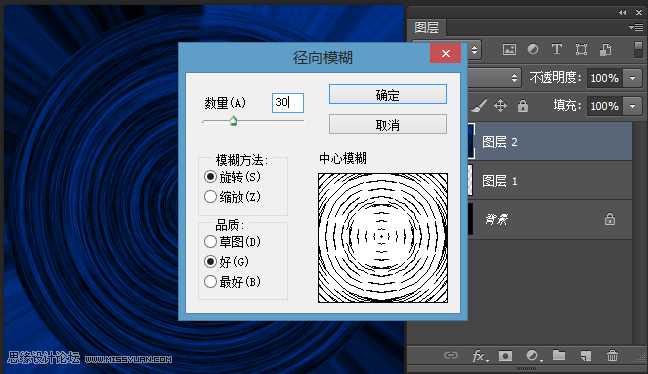
Task: Click the 不透明度 value field
Action: click(604, 78)
